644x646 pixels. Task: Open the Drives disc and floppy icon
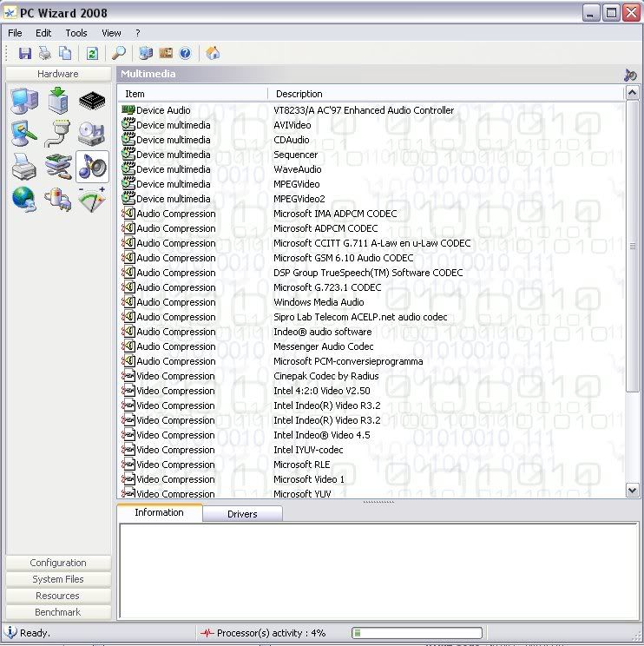[91, 134]
